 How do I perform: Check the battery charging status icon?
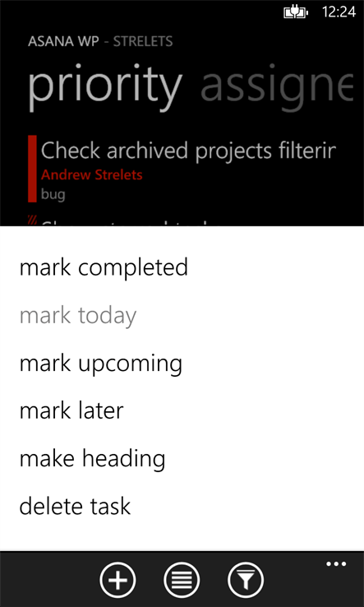click(297, 13)
